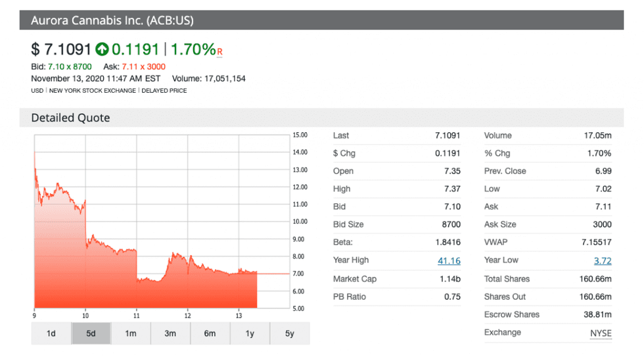Switch chart to 1d range
Viewport: 644px width, 359px height.
click(x=51, y=333)
